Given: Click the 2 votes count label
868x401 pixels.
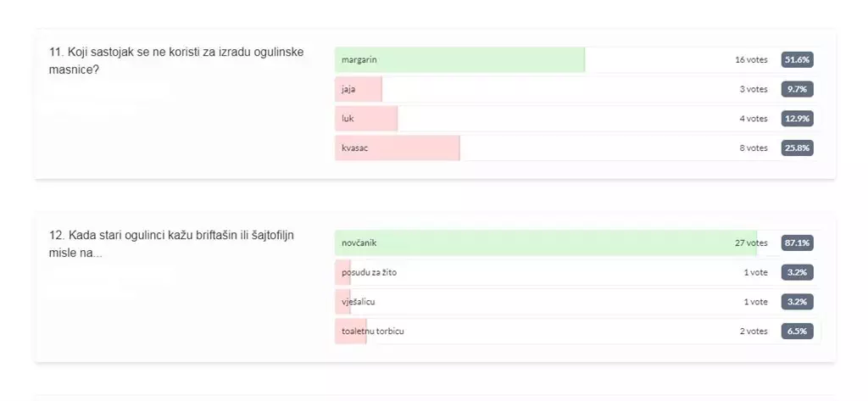Looking at the screenshot, I should point(754,331).
